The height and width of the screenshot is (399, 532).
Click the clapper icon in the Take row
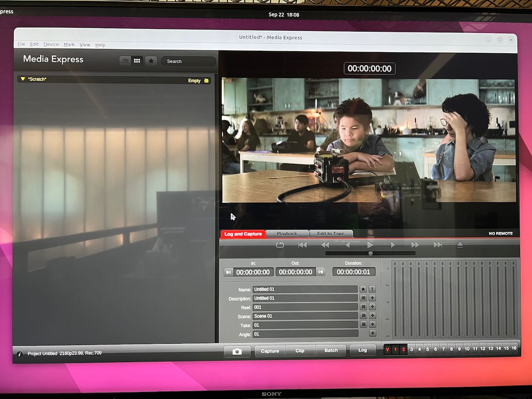[363, 324]
